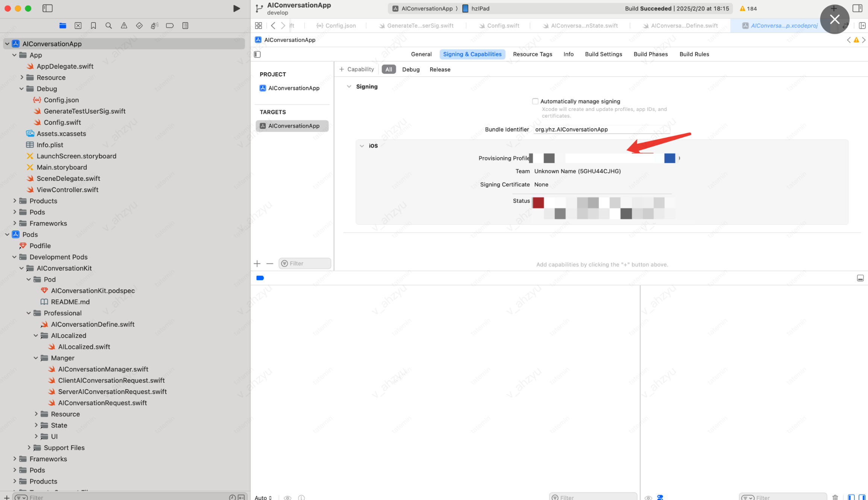Image resolution: width=868 pixels, height=500 pixels.
Task: Click the variables view info icon
Action: (x=301, y=497)
